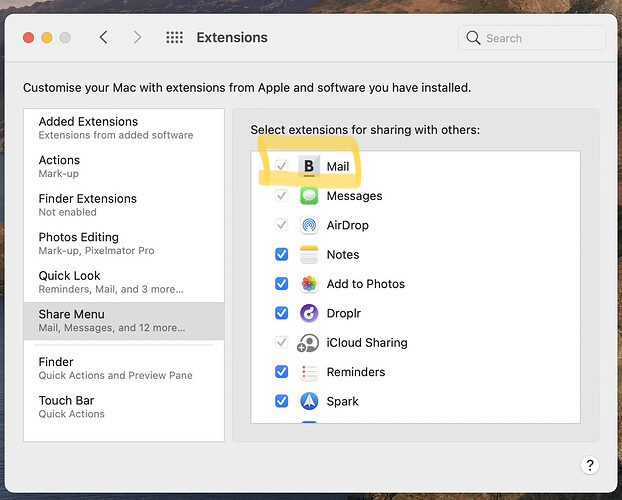
Task: Click the iCloud Sharing icon
Action: (308, 342)
